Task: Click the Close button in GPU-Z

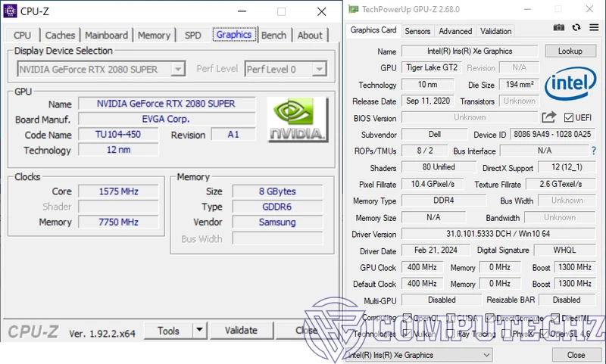Action: click(576, 355)
